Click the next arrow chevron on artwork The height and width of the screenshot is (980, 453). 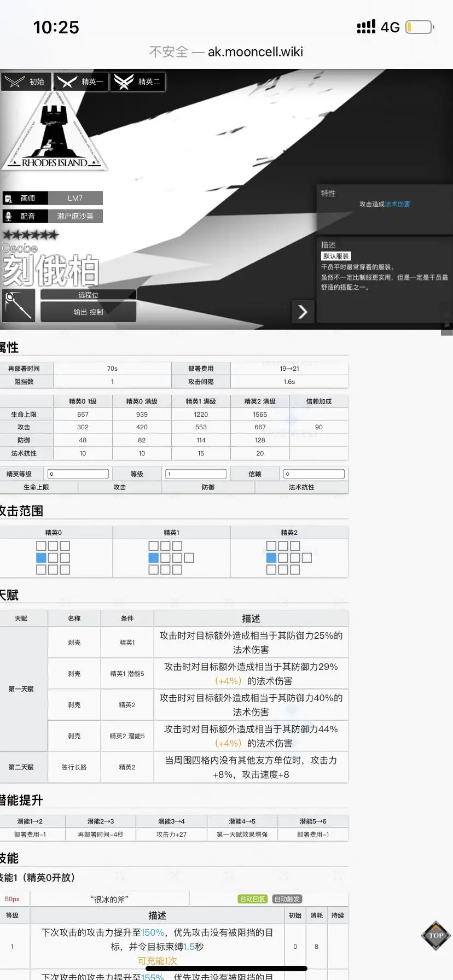303,311
